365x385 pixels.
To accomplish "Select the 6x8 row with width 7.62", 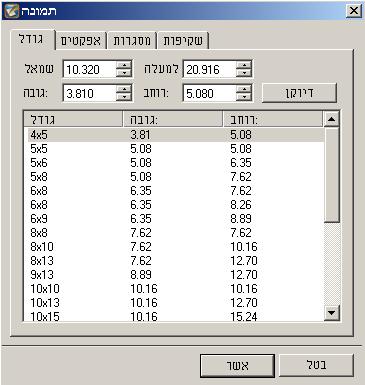I will tap(175, 191).
